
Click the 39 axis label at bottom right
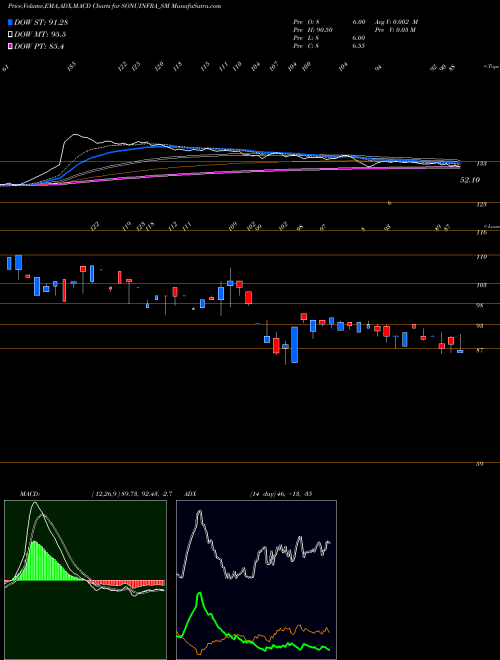coord(479,464)
